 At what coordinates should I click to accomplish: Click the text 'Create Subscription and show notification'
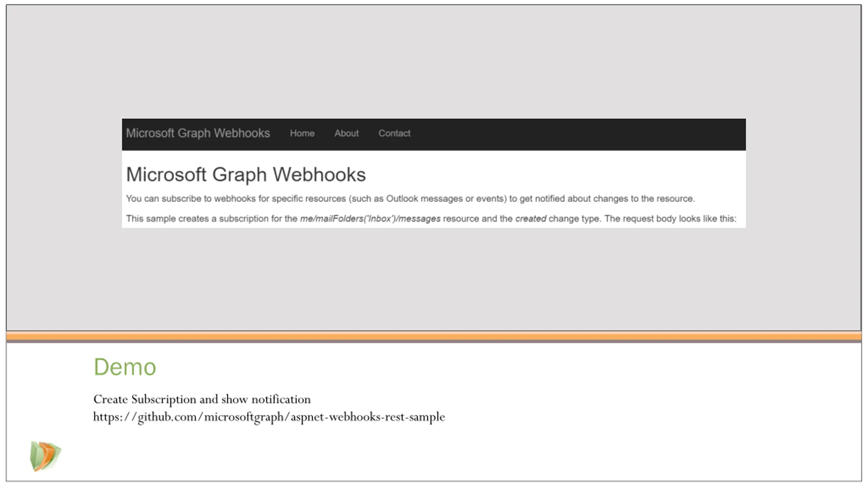(x=202, y=400)
